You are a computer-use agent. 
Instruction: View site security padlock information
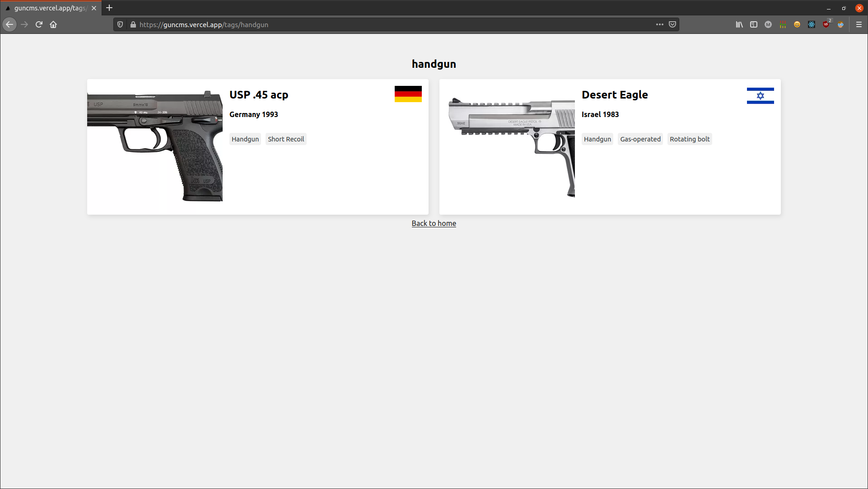click(x=133, y=24)
